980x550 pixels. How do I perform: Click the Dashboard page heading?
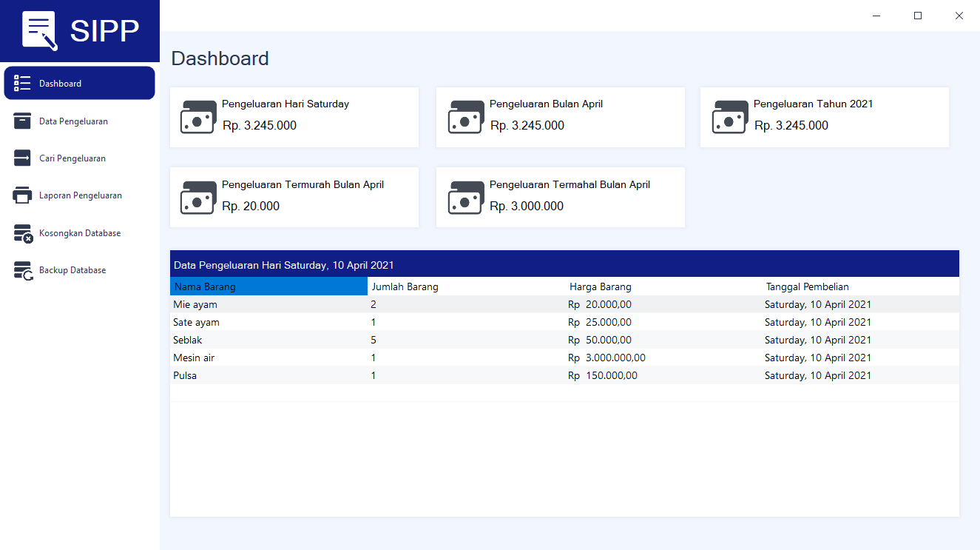pyautogui.click(x=220, y=58)
